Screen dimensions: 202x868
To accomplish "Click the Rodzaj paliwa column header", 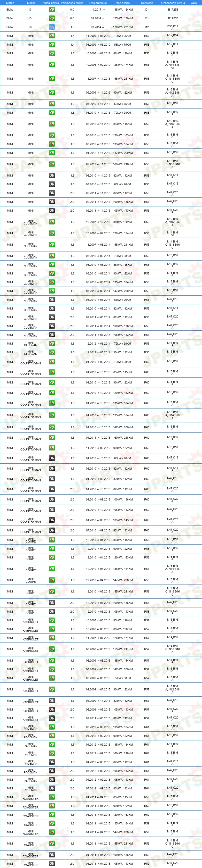I will tap(50, 3).
